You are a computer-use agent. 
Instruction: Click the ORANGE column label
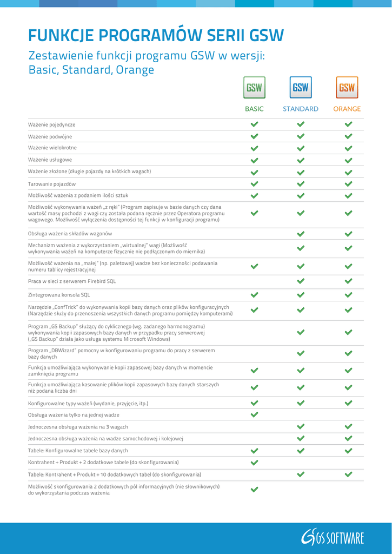coord(347,109)
